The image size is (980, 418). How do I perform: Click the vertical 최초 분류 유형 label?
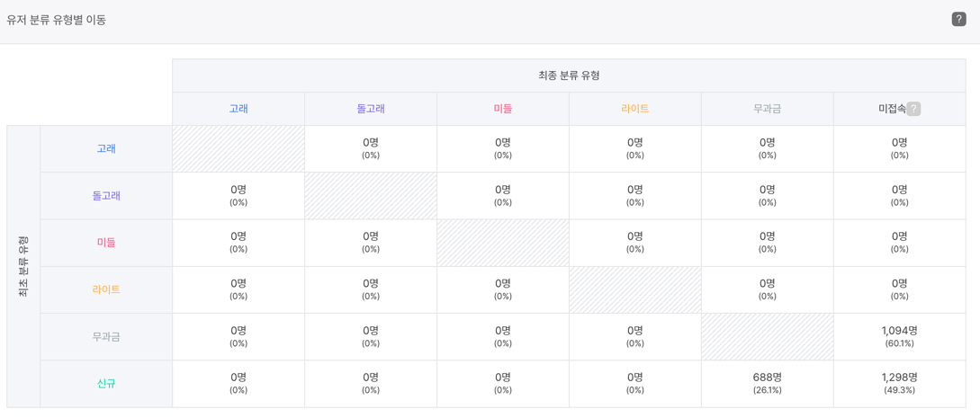coord(23,266)
